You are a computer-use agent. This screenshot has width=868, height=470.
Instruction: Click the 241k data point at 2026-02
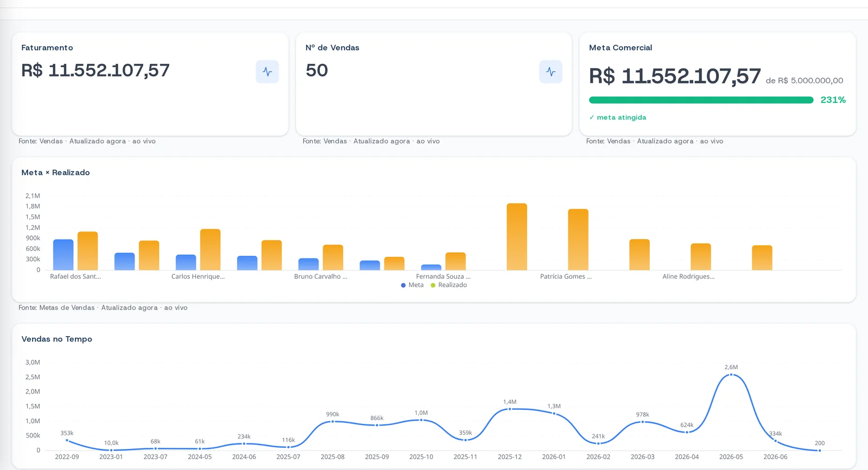pyautogui.click(x=598, y=443)
